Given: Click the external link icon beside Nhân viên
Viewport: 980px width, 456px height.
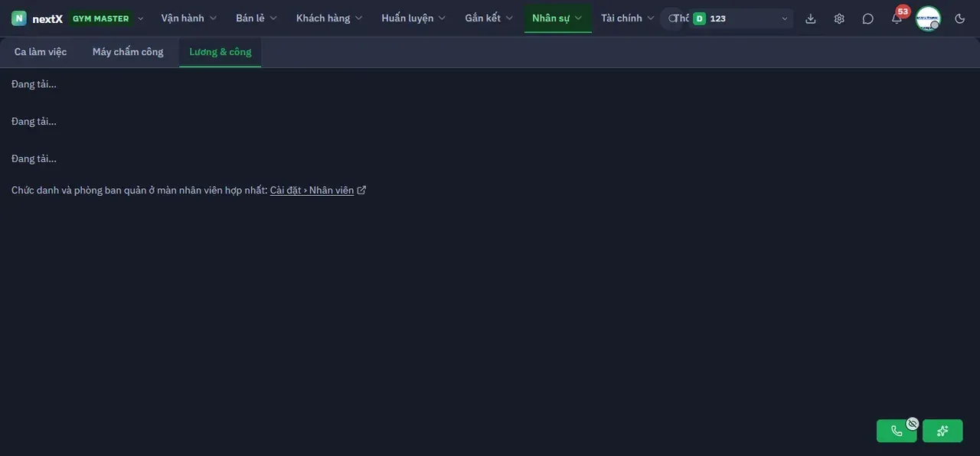Looking at the screenshot, I should (x=362, y=191).
